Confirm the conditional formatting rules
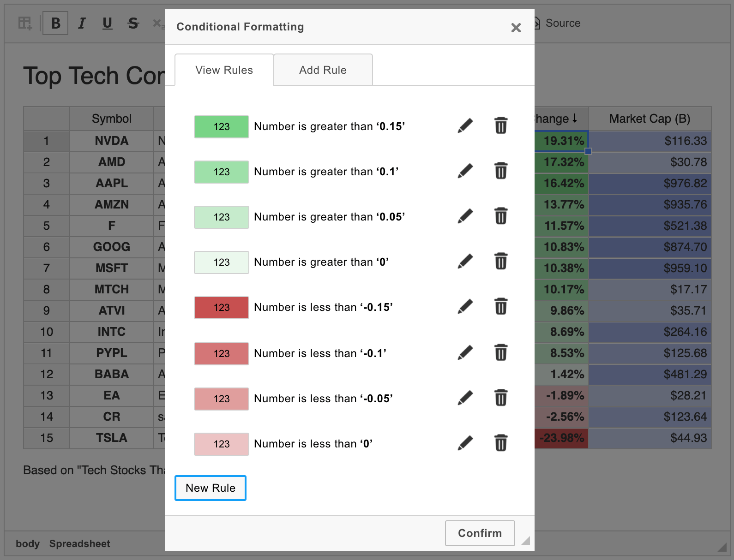The image size is (734, 560). pyautogui.click(x=480, y=533)
